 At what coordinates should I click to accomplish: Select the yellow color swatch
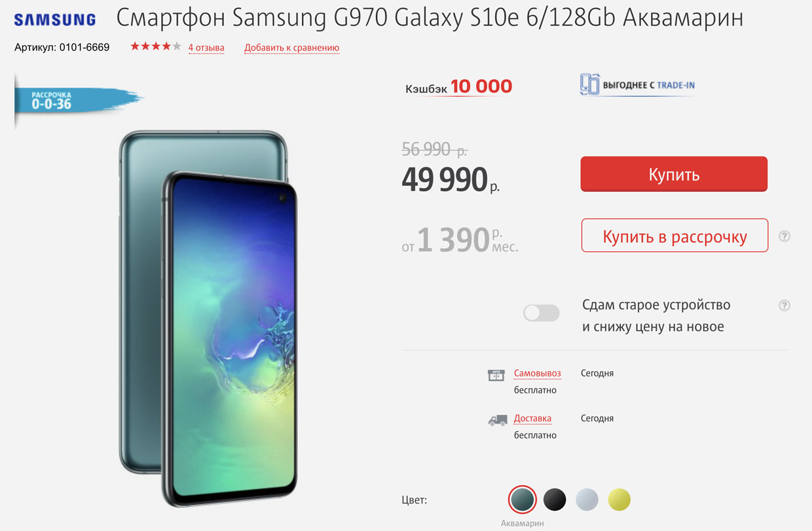click(619, 500)
